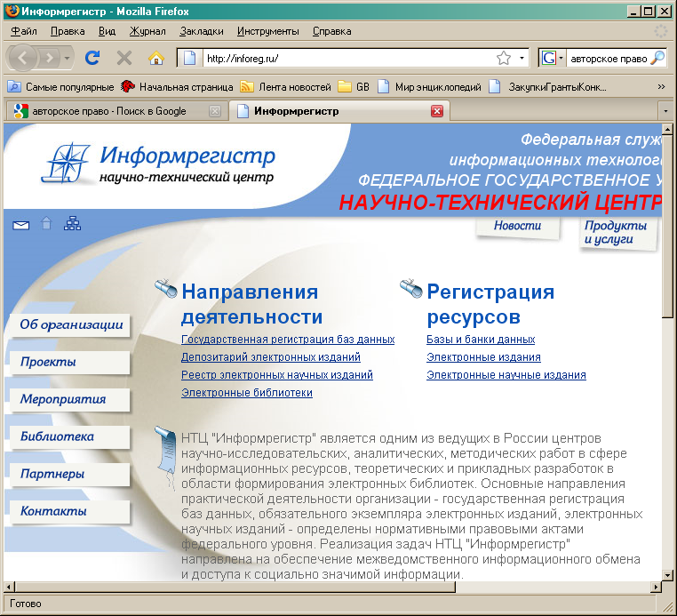The image size is (677, 616).
Task: Open the list all tabs dropdown
Action: pyautogui.click(x=665, y=111)
